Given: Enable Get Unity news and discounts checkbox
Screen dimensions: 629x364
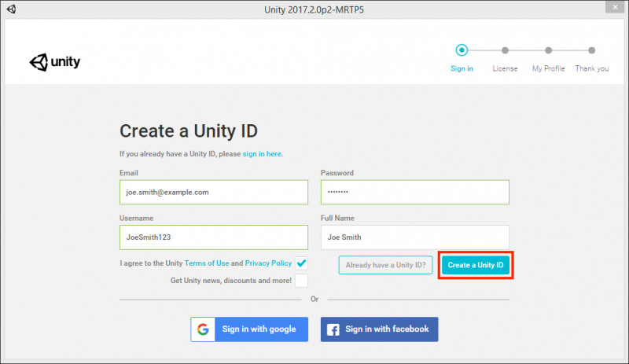Looking at the screenshot, I should 302,281.
